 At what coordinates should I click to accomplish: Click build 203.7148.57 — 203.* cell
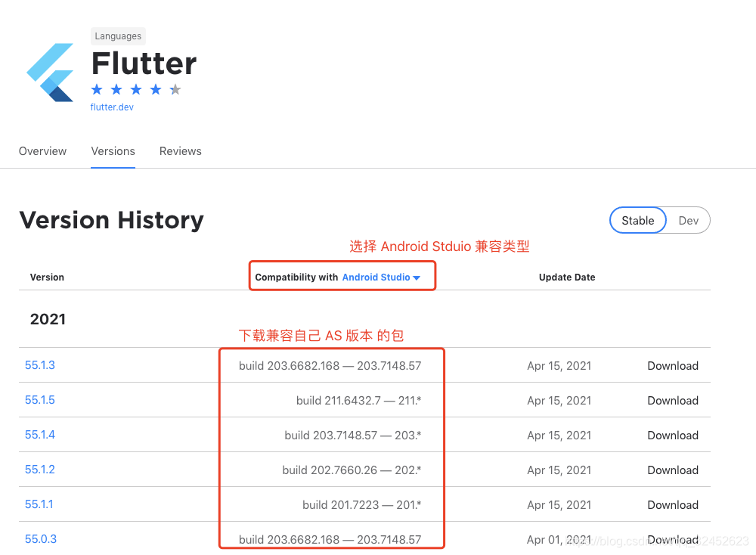pyautogui.click(x=353, y=436)
